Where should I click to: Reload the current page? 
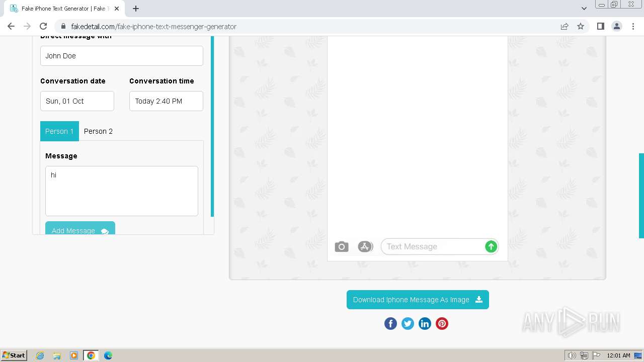click(43, 26)
